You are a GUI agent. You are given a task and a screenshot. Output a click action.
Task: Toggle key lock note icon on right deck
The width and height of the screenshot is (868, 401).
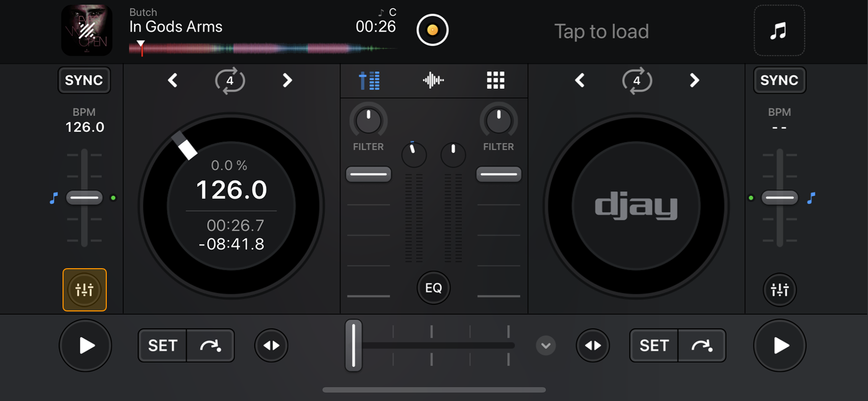[x=811, y=198]
